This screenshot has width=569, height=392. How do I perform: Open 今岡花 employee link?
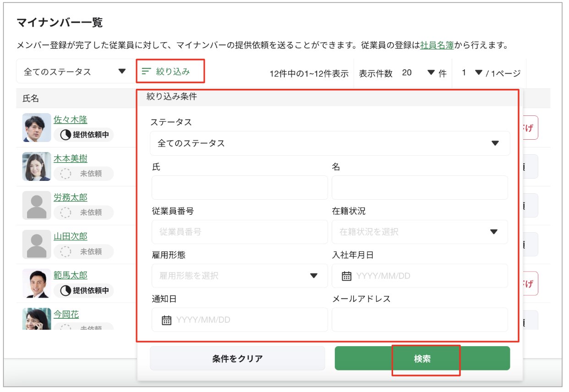66,314
